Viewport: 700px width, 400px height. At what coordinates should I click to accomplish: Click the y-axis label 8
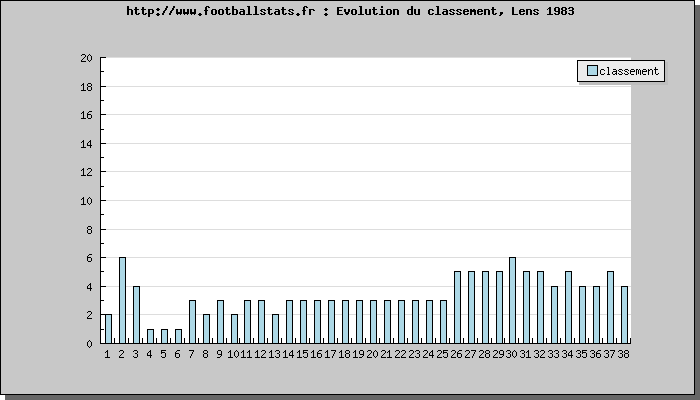(89, 230)
